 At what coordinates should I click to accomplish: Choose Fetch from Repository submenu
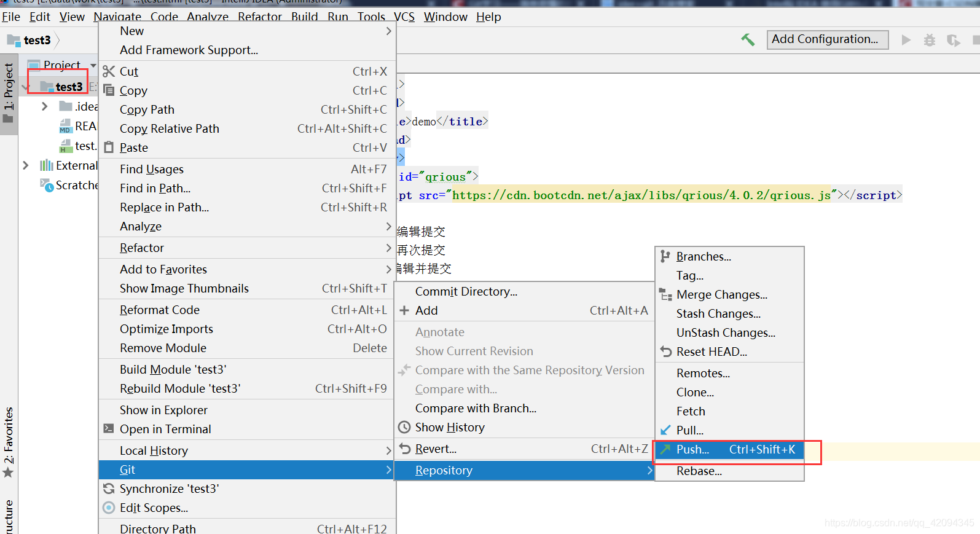730,411
